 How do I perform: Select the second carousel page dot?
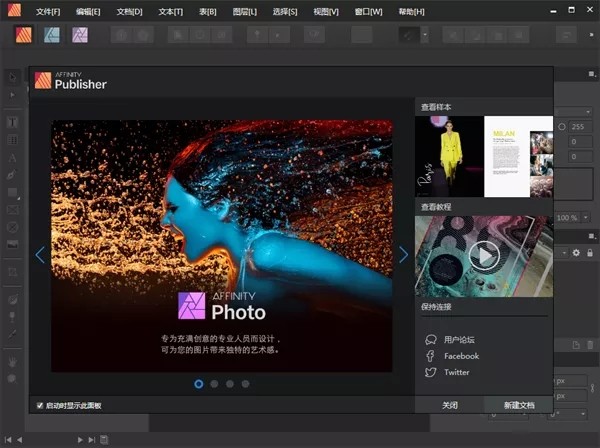(214, 383)
